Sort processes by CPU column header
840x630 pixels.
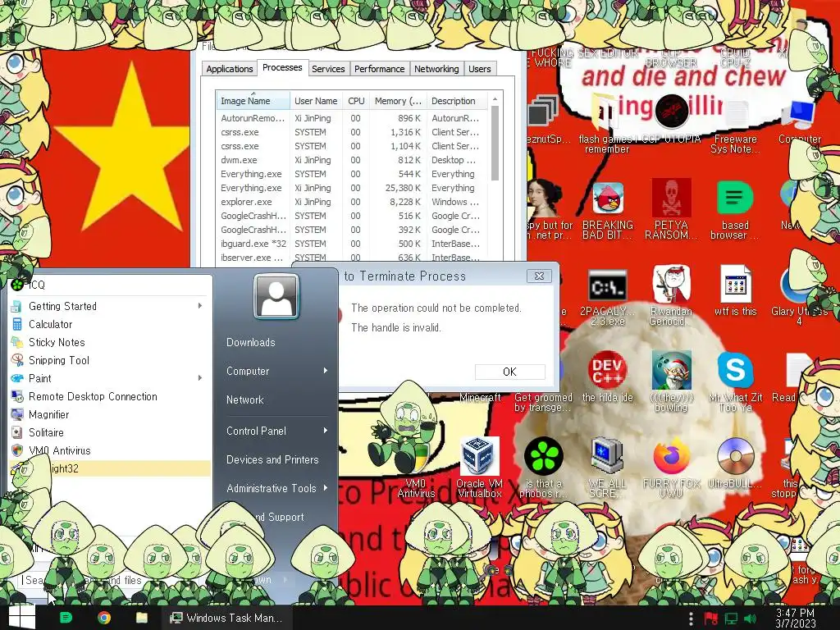pos(356,101)
